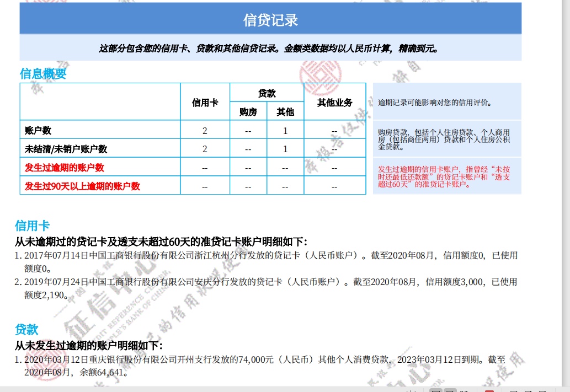Select the 信息概要 heading
Viewport: 570px width, 392px height.
pos(43,73)
